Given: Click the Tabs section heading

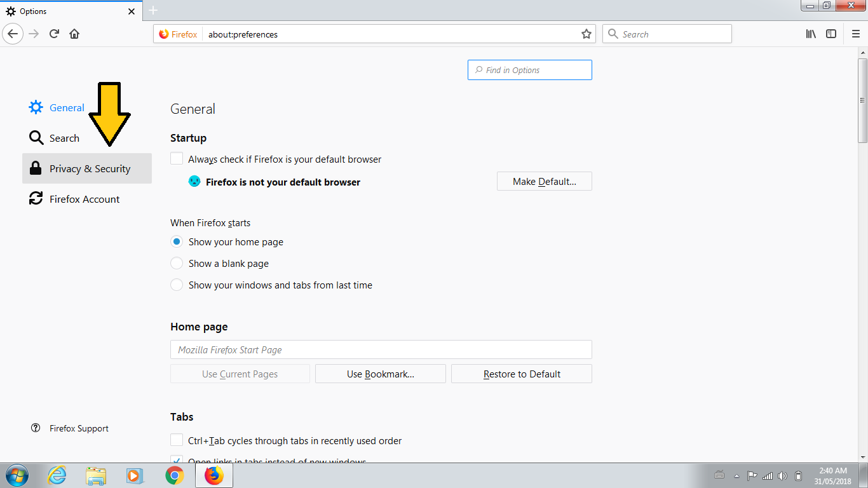Looking at the screenshot, I should pos(182,417).
